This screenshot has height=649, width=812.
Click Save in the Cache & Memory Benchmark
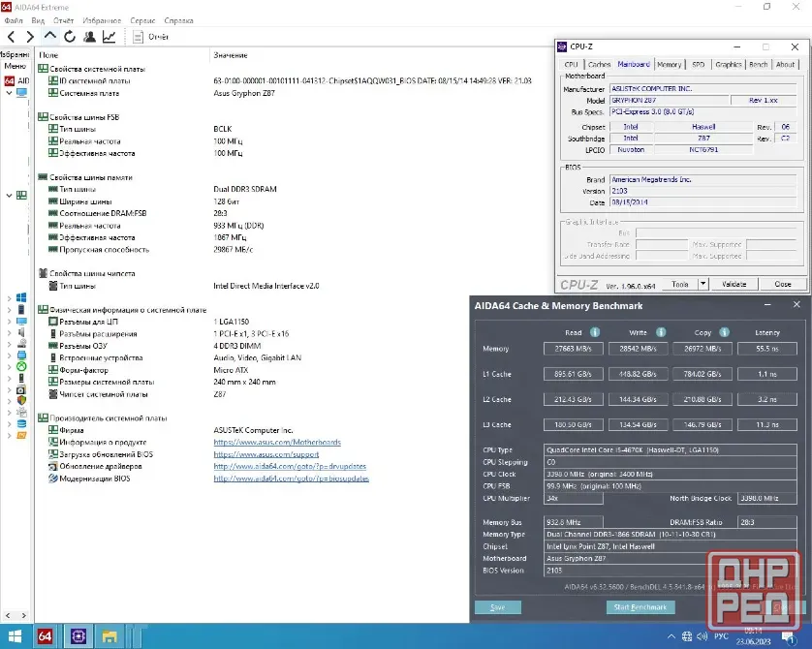point(498,607)
